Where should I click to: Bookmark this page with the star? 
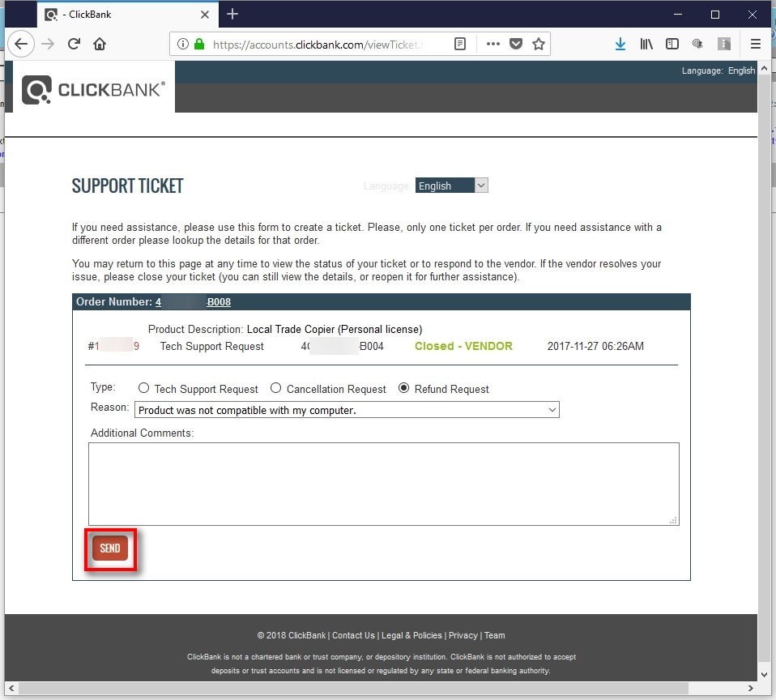pos(539,44)
